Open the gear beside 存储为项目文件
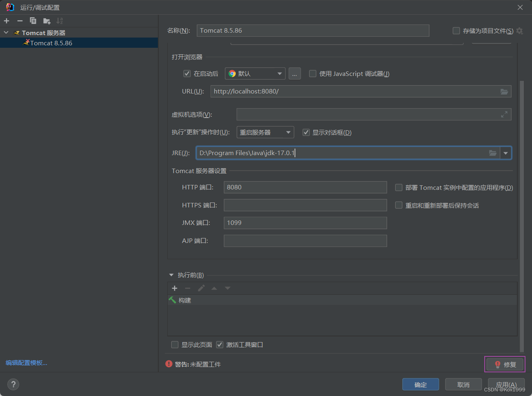The image size is (532, 396). tap(519, 31)
